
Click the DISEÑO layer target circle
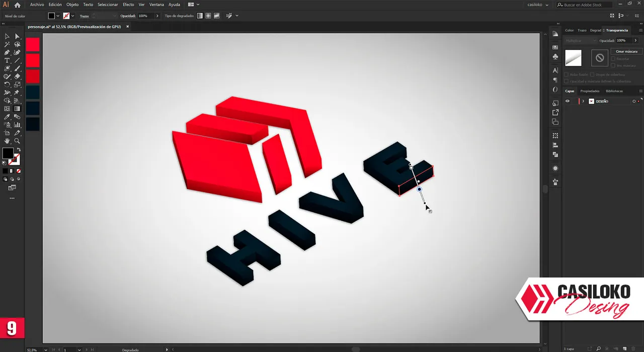tap(634, 102)
